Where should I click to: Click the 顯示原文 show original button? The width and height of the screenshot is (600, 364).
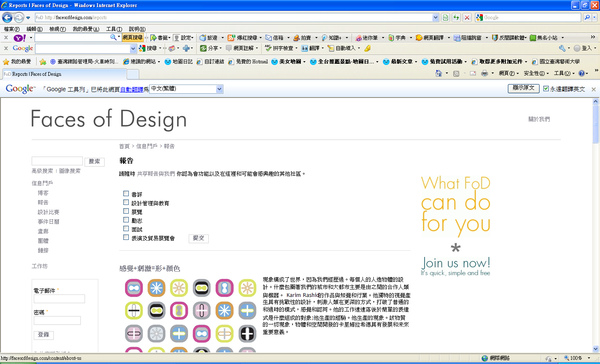pos(523,88)
